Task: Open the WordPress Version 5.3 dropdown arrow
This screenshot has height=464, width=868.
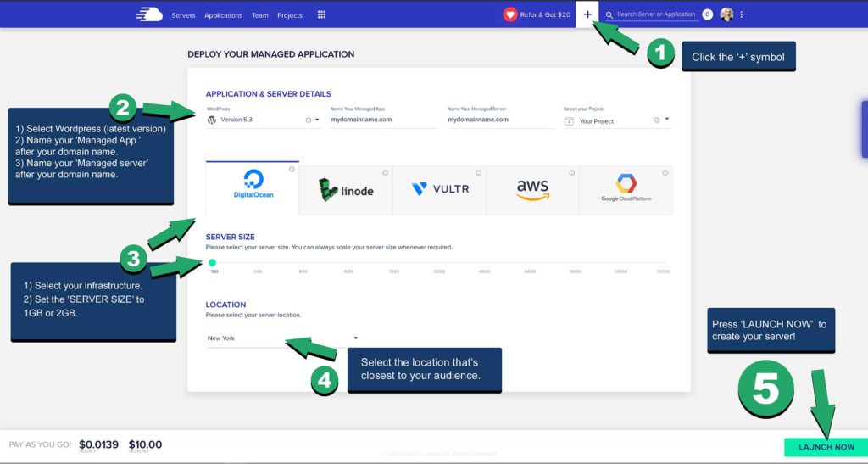Action: coord(317,120)
